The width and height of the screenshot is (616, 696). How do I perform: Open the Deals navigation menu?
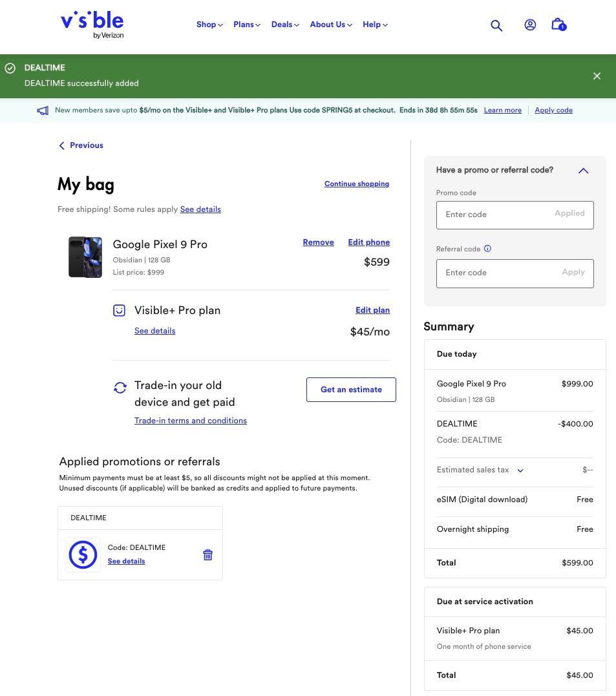[285, 25]
